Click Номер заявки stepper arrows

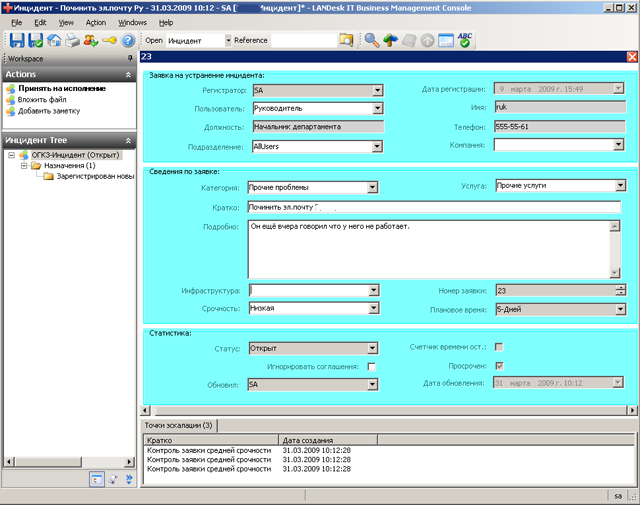620,290
